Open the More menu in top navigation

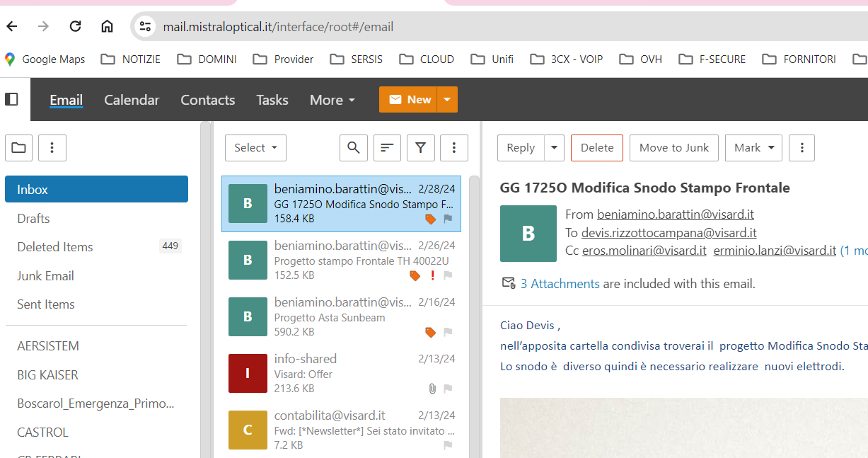tap(332, 100)
